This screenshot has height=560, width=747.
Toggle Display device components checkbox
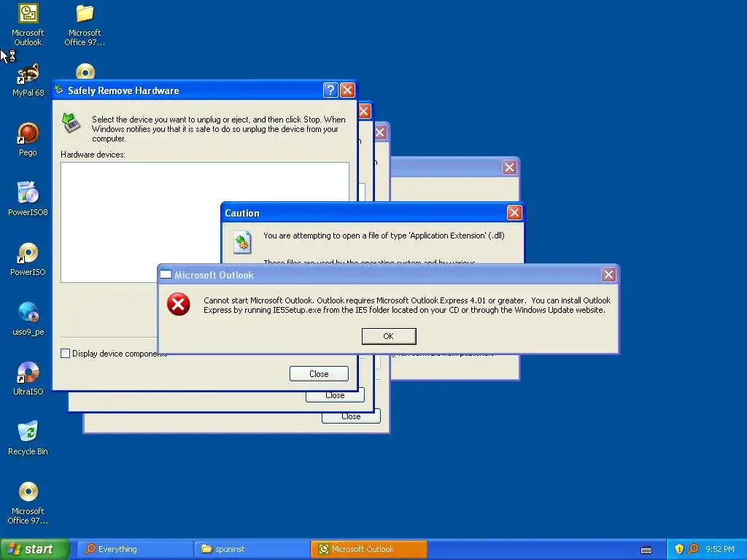coord(65,354)
